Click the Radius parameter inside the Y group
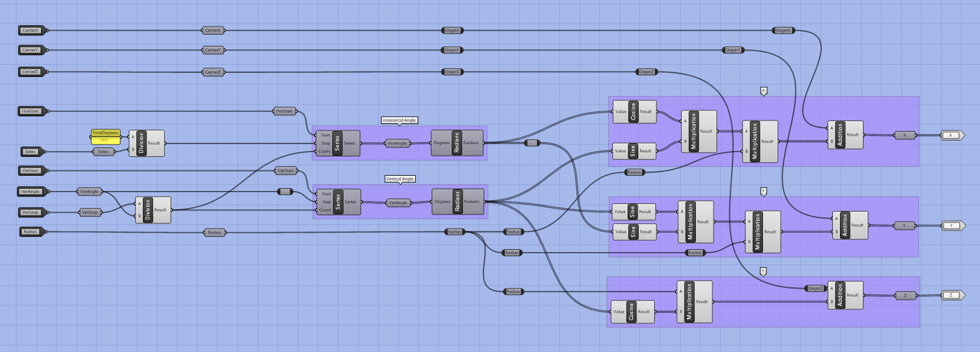 tap(695, 253)
